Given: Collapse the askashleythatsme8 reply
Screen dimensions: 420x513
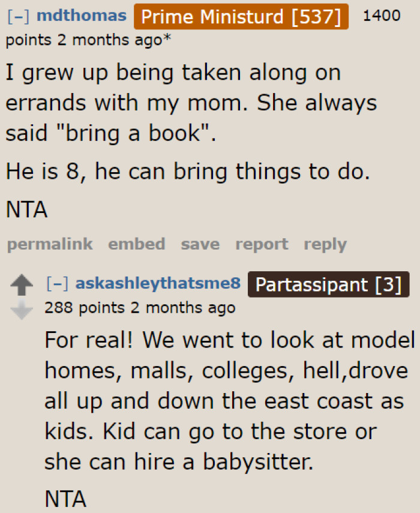Looking at the screenshot, I should point(58,284).
